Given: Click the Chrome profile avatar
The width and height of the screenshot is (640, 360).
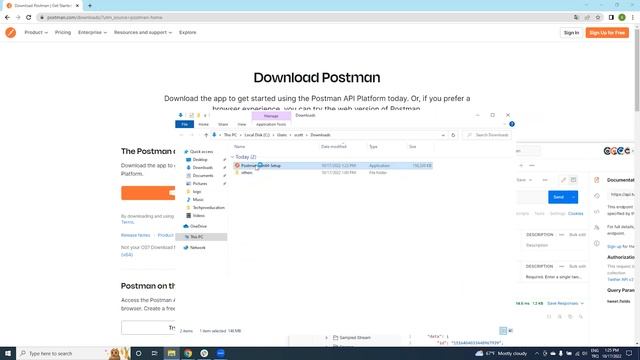Looking at the screenshot, I should pyautogui.click(x=622, y=18).
